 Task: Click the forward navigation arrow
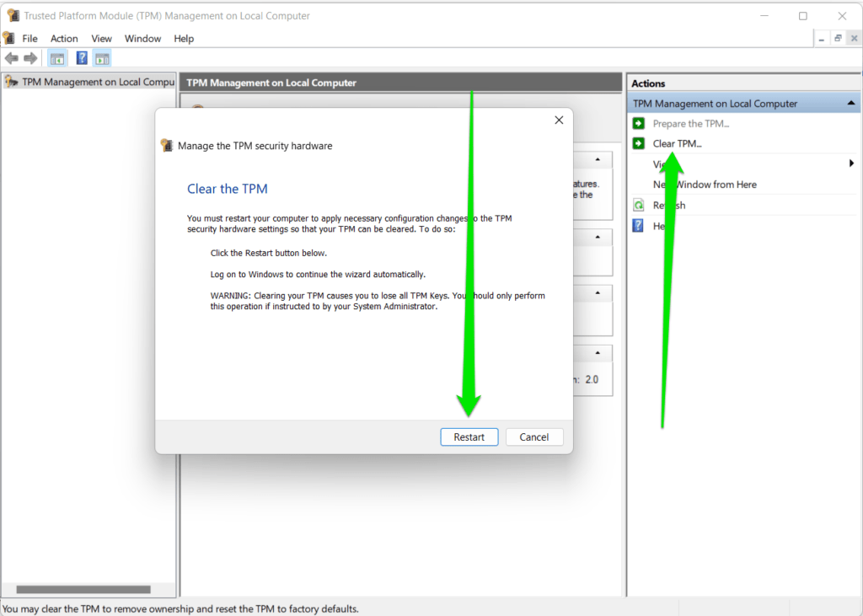tap(30, 57)
